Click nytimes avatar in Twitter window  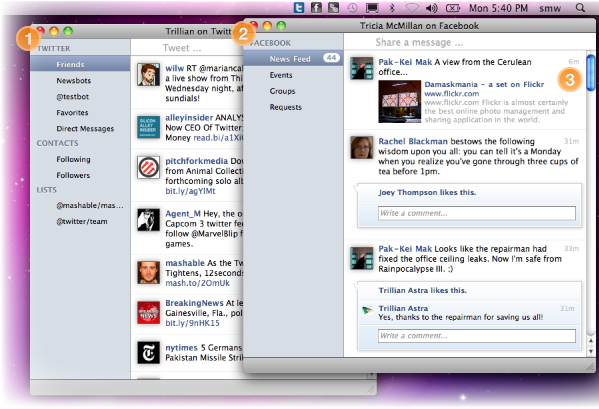[x=148, y=352]
